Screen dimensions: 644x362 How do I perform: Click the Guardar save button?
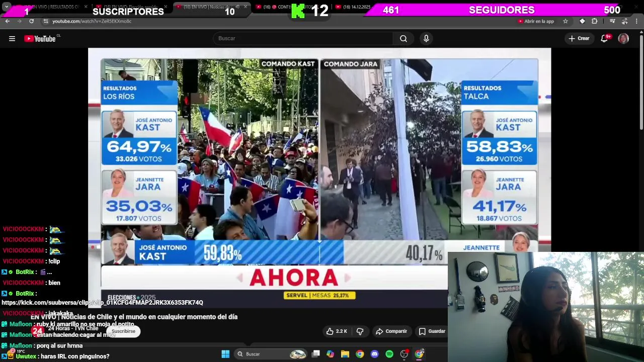point(432,331)
